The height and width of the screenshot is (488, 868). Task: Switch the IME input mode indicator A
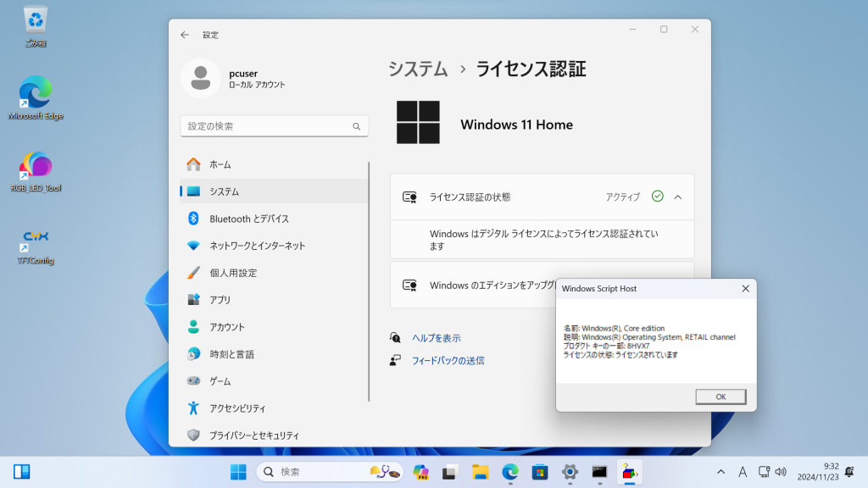pyautogui.click(x=743, y=472)
